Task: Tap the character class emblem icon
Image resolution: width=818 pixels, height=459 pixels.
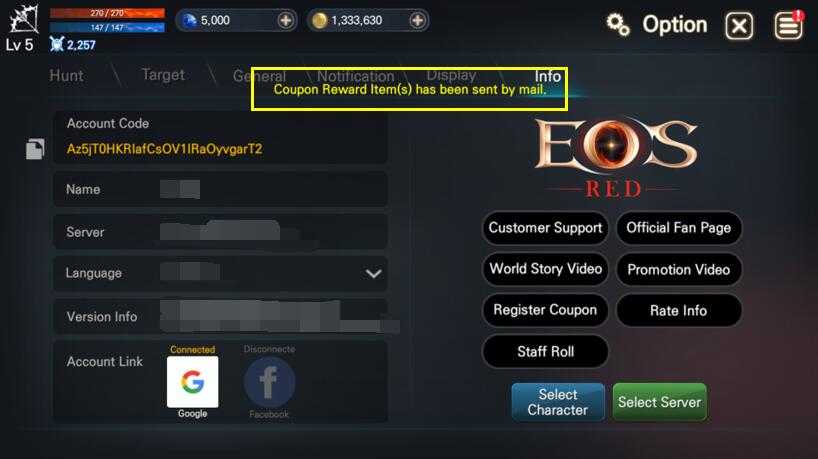Action: coord(23,19)
